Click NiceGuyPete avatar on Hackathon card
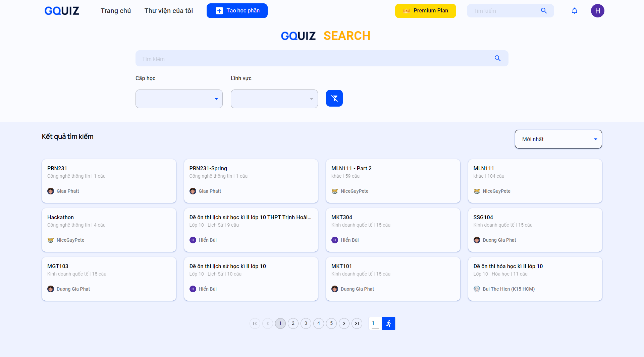 (x=51, y=240)
